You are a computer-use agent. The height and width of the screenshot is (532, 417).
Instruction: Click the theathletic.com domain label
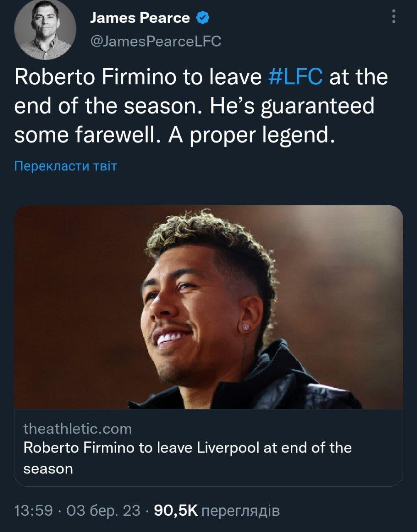point(78,429)
